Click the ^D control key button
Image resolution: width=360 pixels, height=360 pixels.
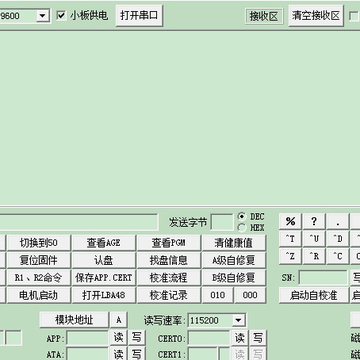coord(338,239)
